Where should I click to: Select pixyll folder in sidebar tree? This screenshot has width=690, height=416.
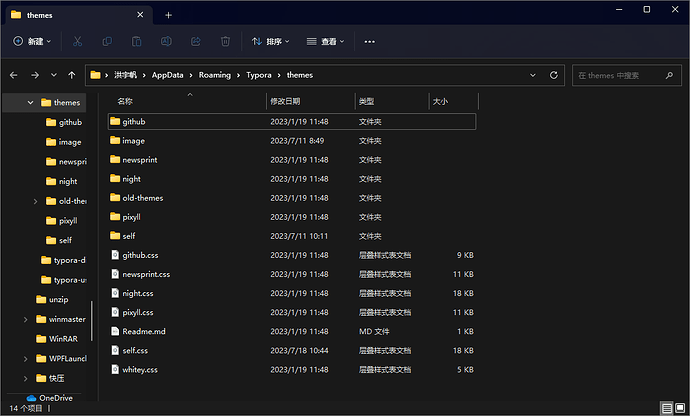[x=62, y=221]
